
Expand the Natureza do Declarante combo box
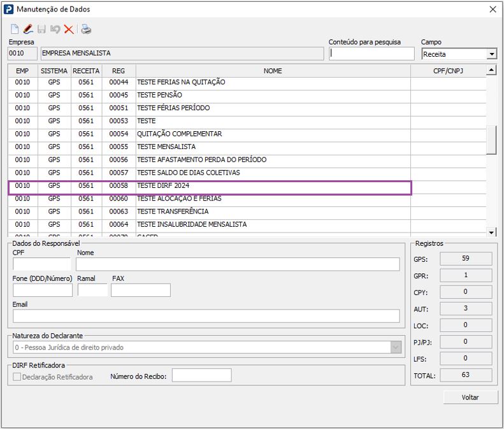[396, 347]
